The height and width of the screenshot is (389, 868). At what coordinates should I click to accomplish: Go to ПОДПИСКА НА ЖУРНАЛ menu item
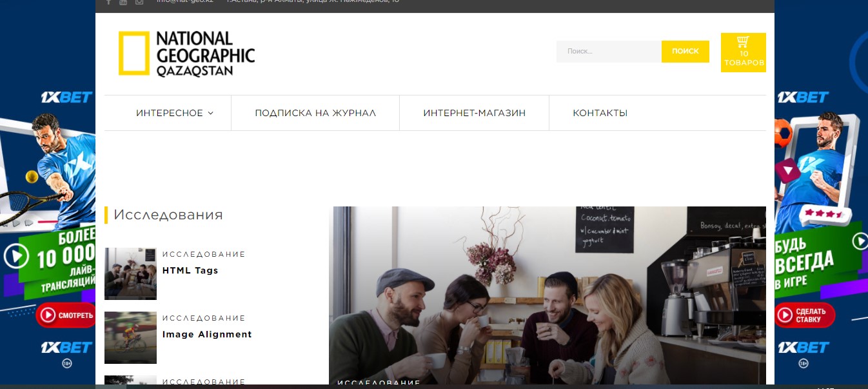click(315, 113)
